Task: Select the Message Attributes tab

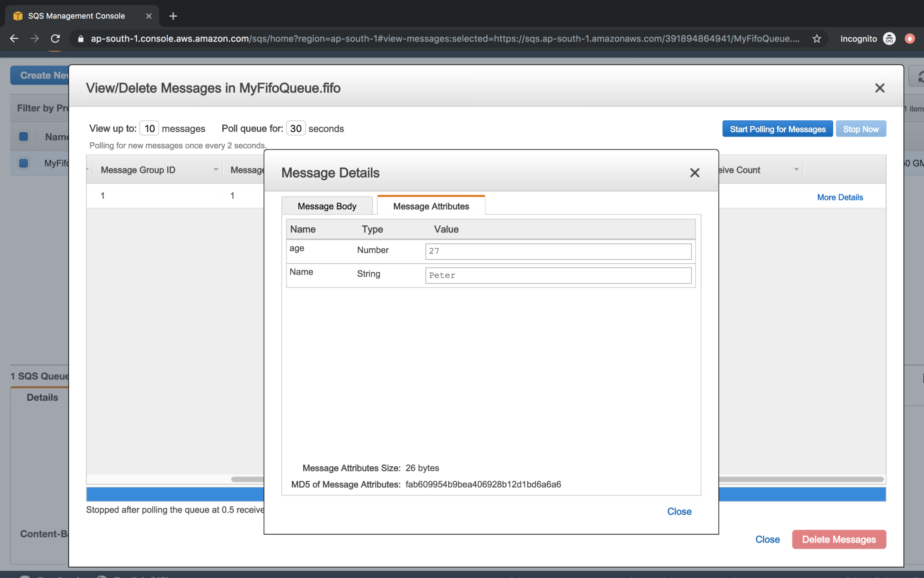Action: coord(431,206)
